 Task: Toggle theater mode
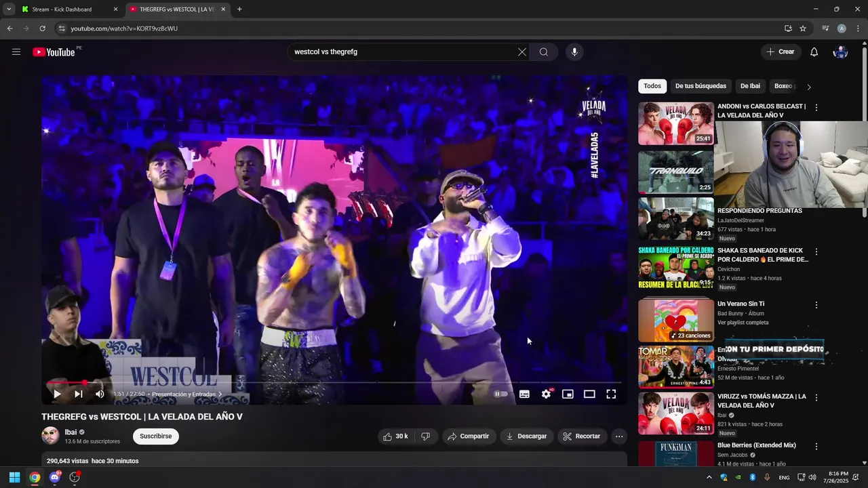[x=589, y=394]
